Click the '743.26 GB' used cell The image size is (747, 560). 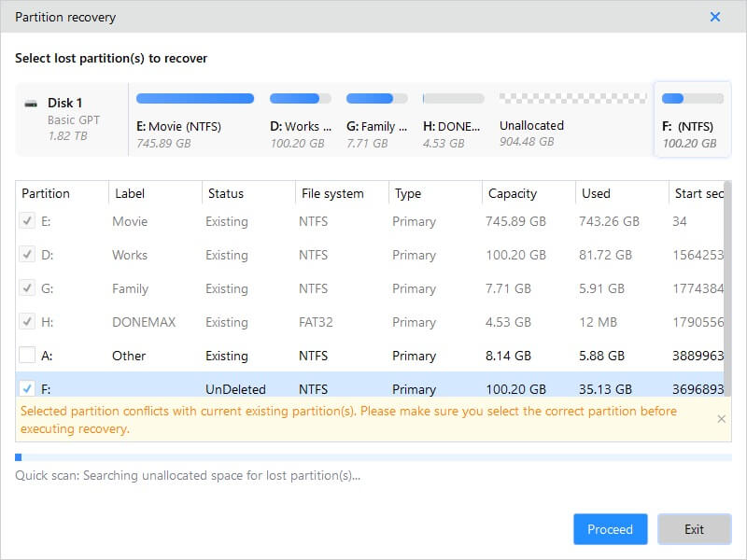(x=609, y=221)
